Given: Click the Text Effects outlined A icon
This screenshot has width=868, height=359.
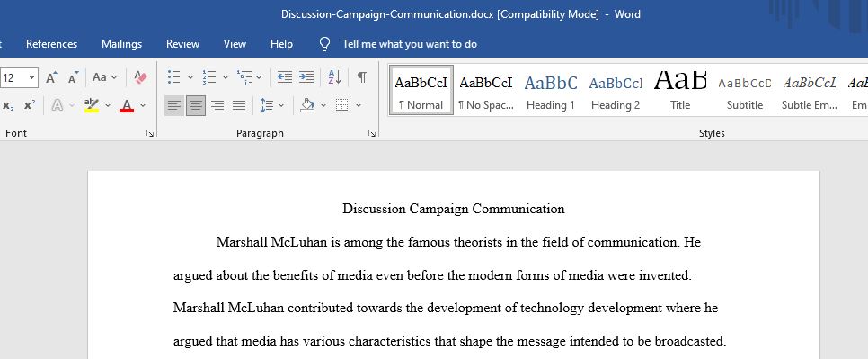Looking at the screenshot, I should [57, 105].
